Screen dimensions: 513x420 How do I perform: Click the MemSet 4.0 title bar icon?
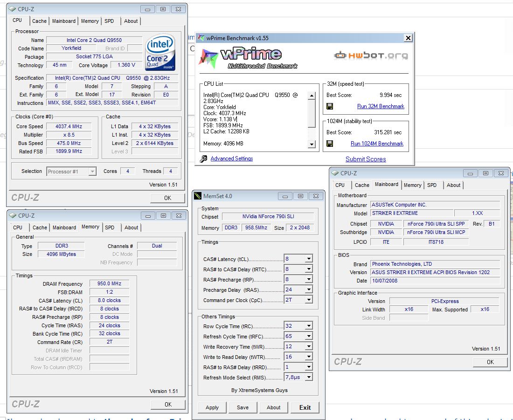[x=198, y=196]
